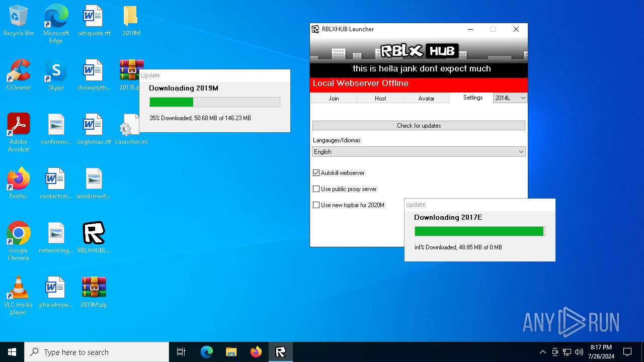The image size is (644, 362).
Task: Select the Settings tab
Action: pyautogui.click(x=472, y=98)
